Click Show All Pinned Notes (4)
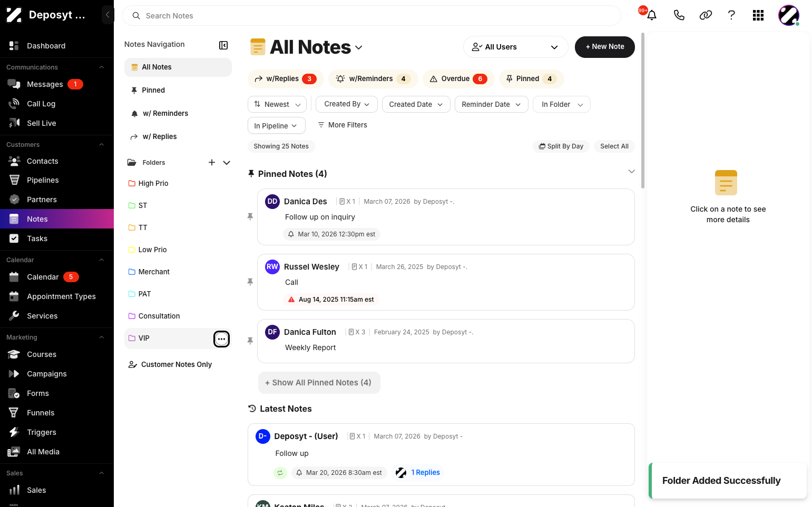812x507 pixels. tap(319, 383)
